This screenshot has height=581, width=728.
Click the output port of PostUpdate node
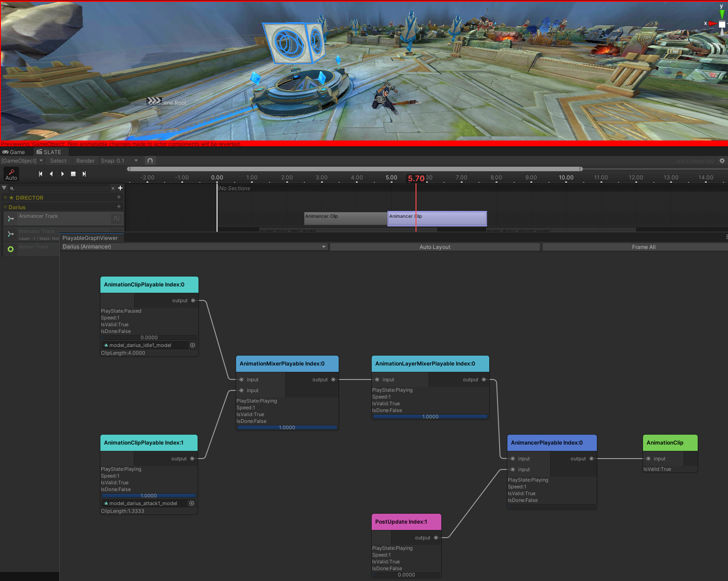tap(436, 538)
